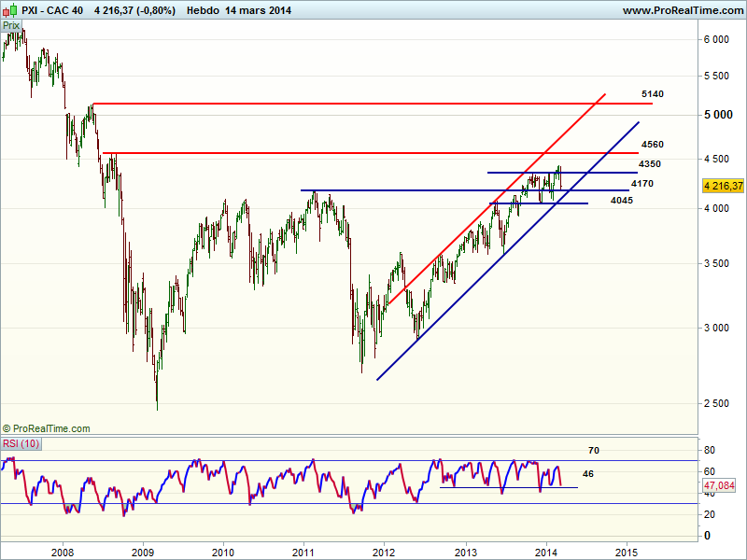Click the Prix panel label
The width and height of the screenshot is (747, 560).
pyautogui.click(x=11, y=26)
